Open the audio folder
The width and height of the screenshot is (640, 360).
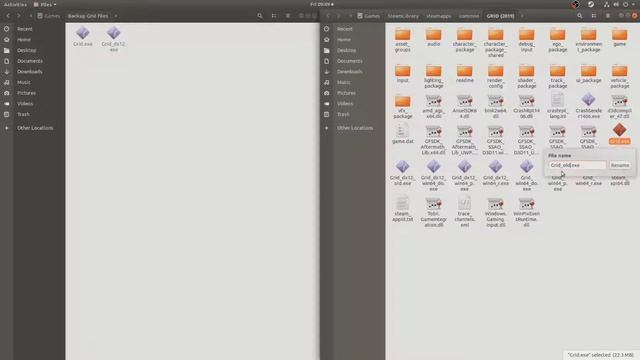point(433,38)
